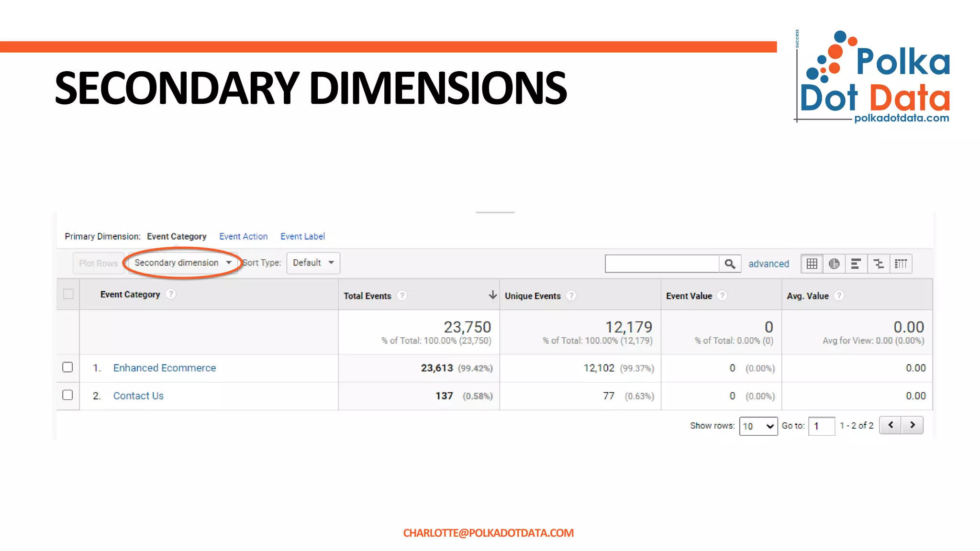Click the 12,102 unique events value
This screenshot has height=551, width=980.
[x=599, y=368]
